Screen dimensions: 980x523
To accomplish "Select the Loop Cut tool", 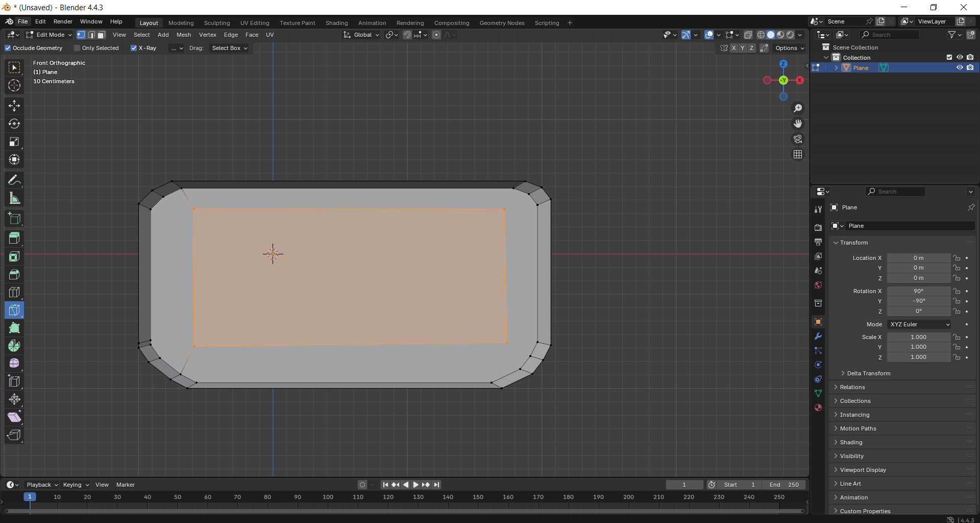I will (14, 292).
